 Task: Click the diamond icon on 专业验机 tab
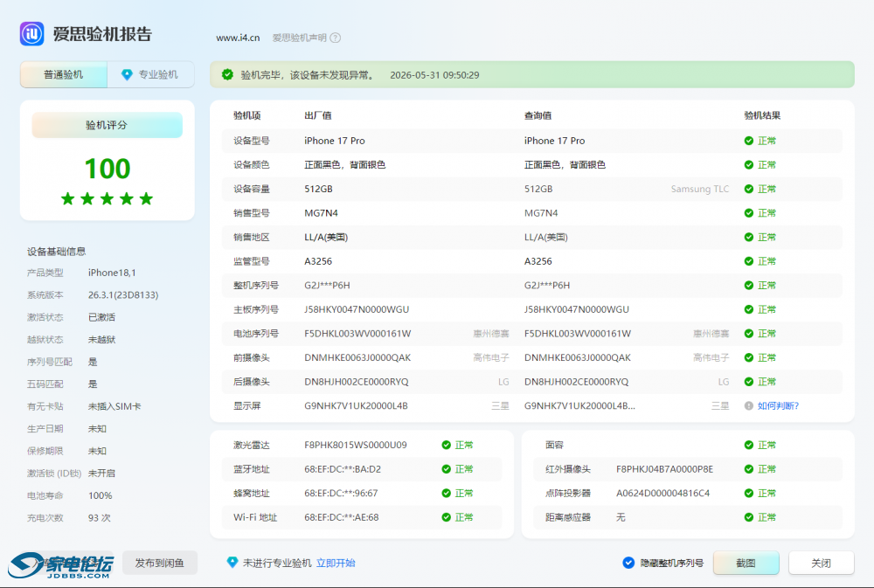[x=127, y=74]
